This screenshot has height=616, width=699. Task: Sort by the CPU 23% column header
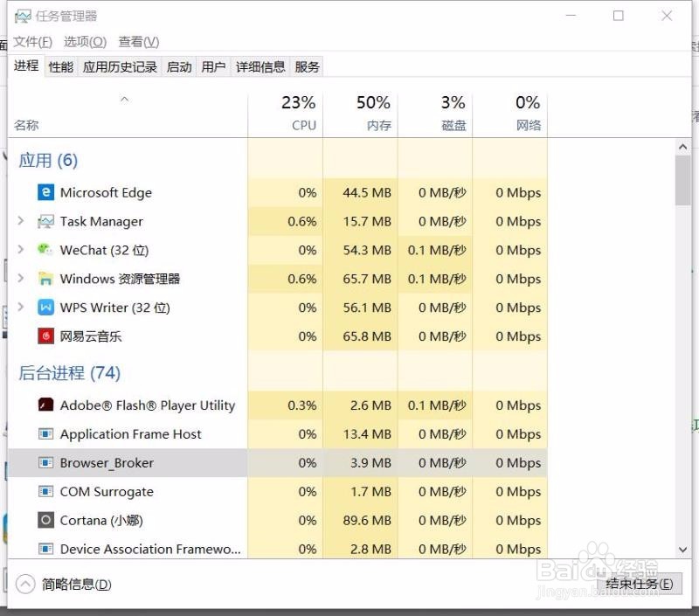[x=286, y=115]
